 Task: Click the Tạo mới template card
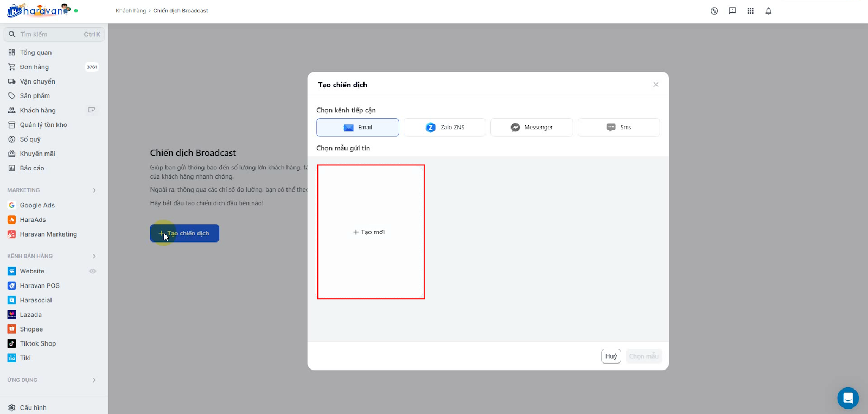(371, 232)
